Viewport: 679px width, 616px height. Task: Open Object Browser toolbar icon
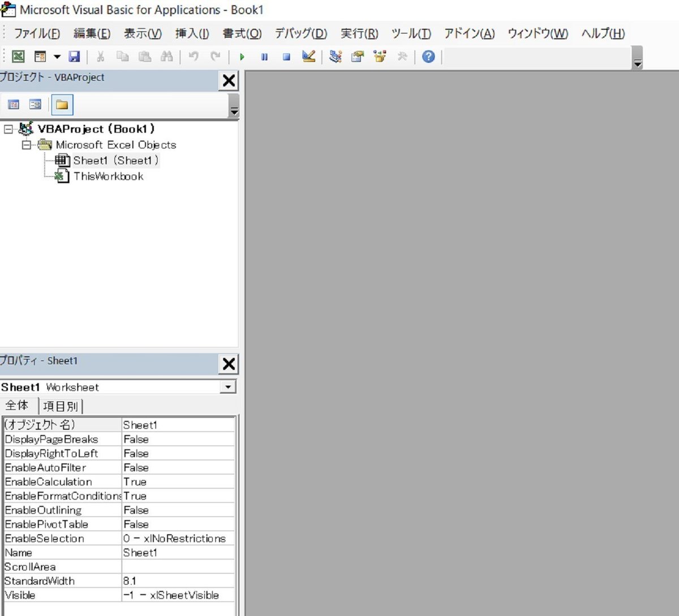[380, 57]
